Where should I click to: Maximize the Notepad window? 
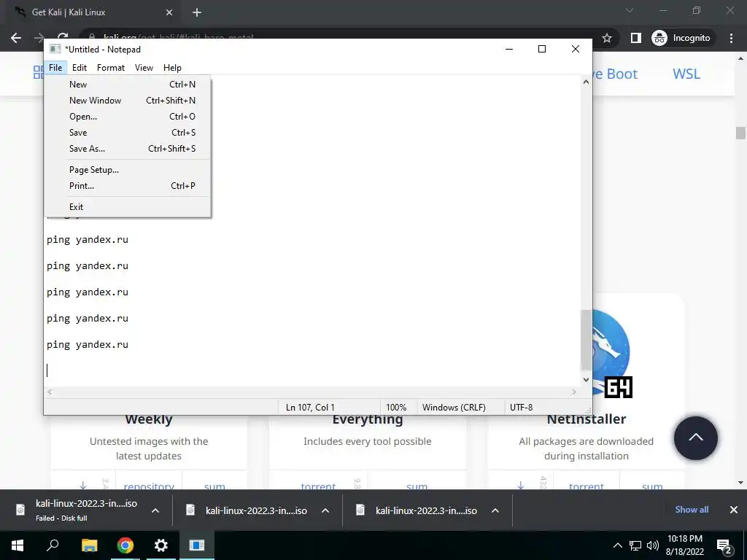pos(542,49)
